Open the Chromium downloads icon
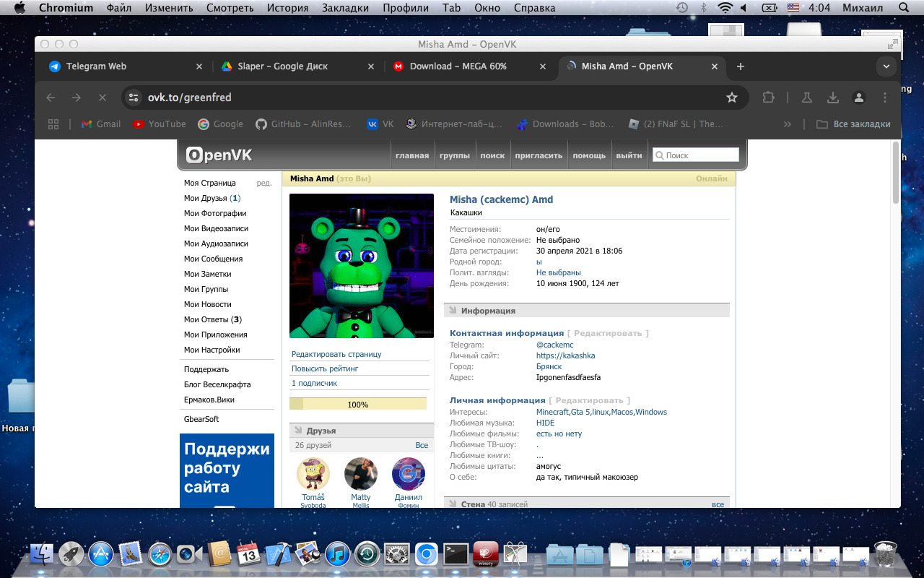Image resolution: width=924 pixels, height=578 pixels. (x=832, y=98)
